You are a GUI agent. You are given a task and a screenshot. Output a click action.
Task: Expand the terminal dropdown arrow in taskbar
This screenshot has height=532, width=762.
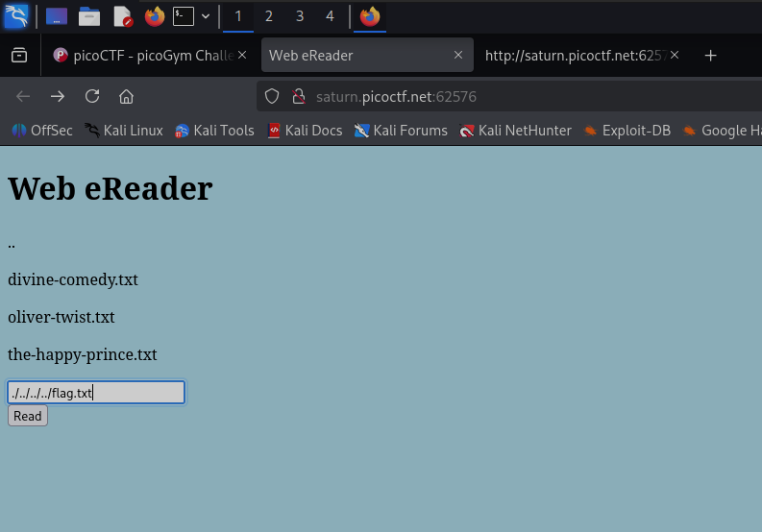[205, 16]
